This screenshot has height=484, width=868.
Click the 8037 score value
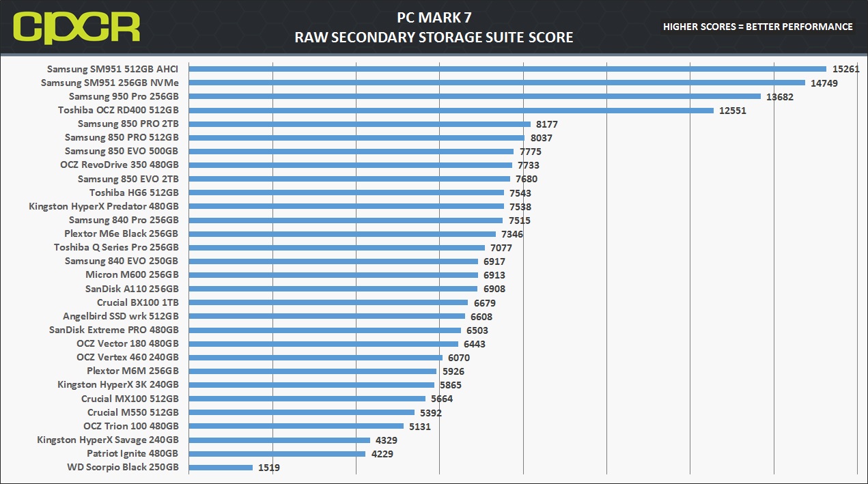click(x=542, y=138)
